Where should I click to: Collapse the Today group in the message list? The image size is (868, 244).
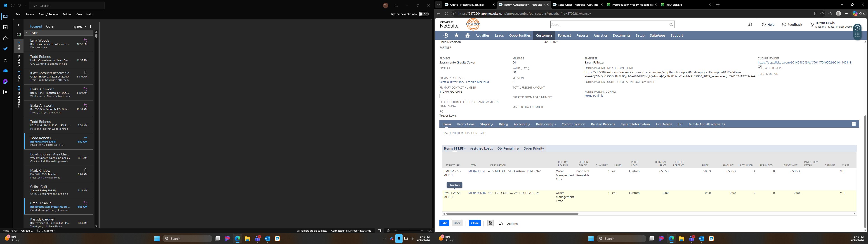click(x=27, y=33)
